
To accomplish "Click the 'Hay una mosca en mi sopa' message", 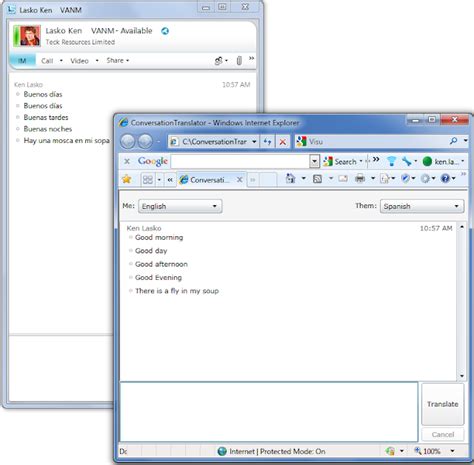I will [67, 141].
